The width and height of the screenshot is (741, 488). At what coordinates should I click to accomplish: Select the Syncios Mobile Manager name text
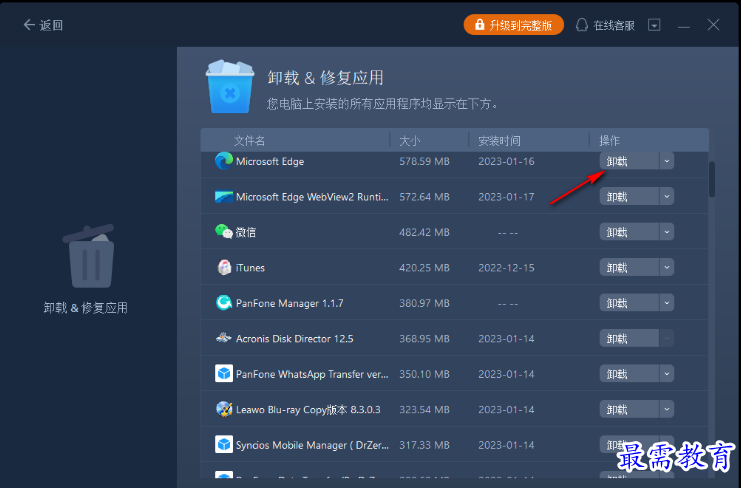[x=312, y=445]
